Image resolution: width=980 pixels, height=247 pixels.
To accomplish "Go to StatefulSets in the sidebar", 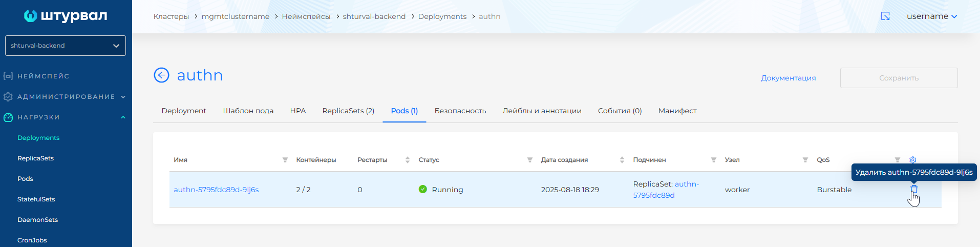I will click(x=36, y=199).
